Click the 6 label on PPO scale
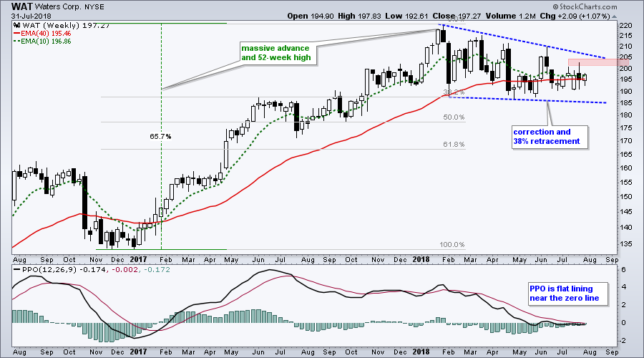The image size is (644, 358). coord(623,270)
